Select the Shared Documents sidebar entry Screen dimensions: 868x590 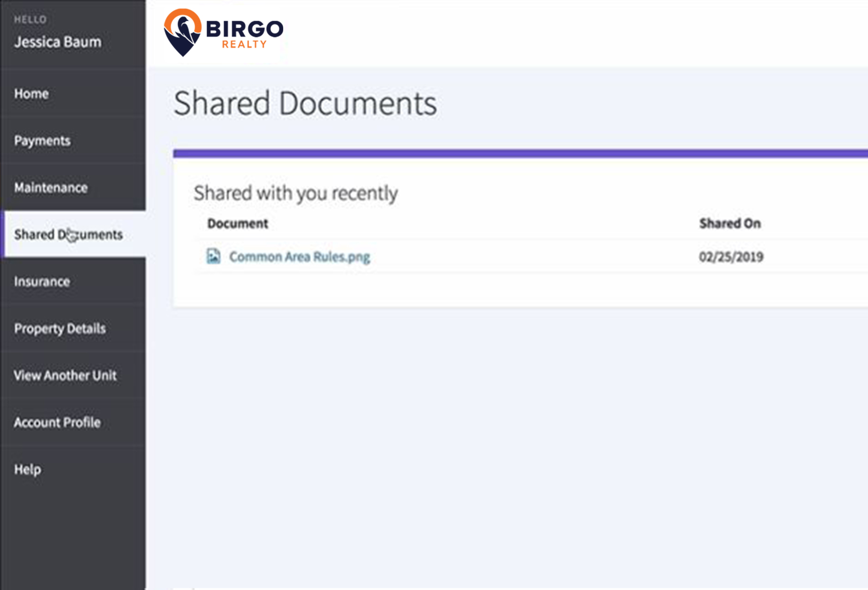(x=69, y=234)
